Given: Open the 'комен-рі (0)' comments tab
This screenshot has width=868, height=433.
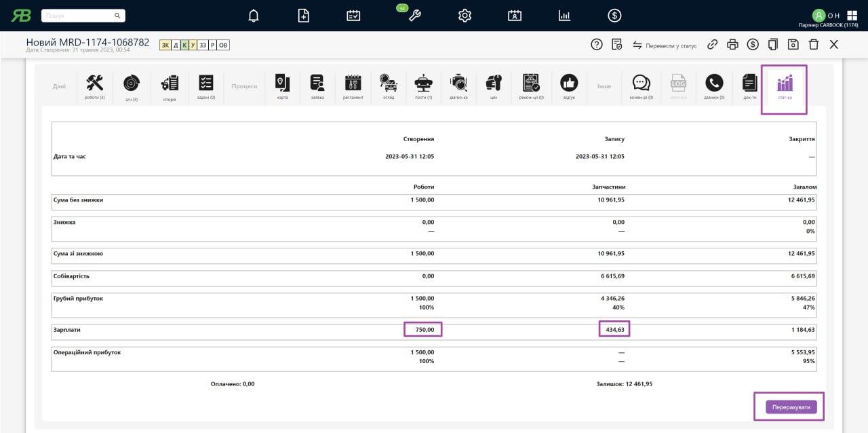Looking at the screenshot, I should pyautogui.click(x=641, y=87).
